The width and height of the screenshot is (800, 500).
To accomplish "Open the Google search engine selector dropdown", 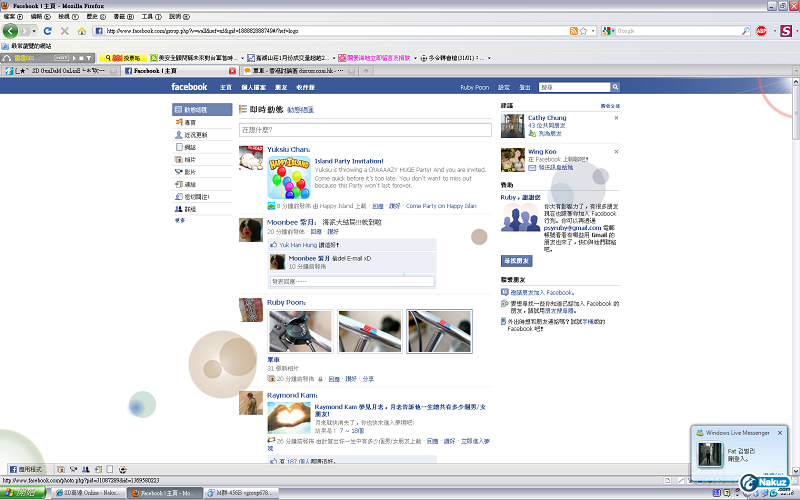I will 612,31.
